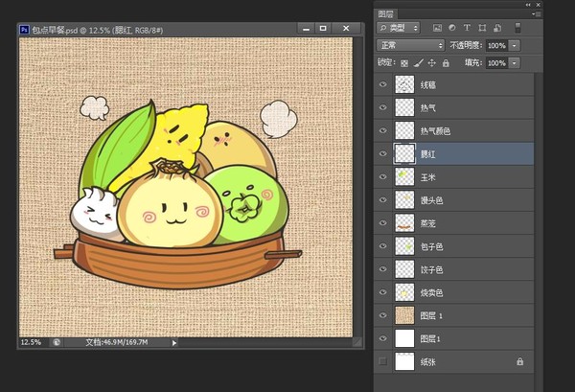Filter layers by pixel layer icon
Screen dimensions: 575x392
pos(437,28)
